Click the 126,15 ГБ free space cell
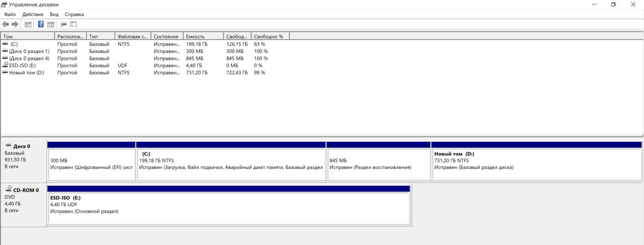Viewport: 644px width, 245px height. (237, 44)
